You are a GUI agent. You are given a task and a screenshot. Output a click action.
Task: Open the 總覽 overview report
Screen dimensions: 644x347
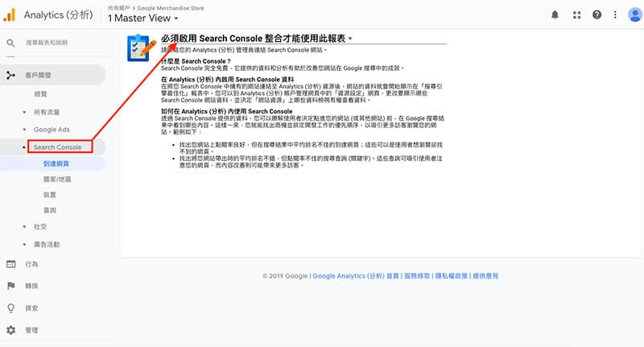click(40, 94)
